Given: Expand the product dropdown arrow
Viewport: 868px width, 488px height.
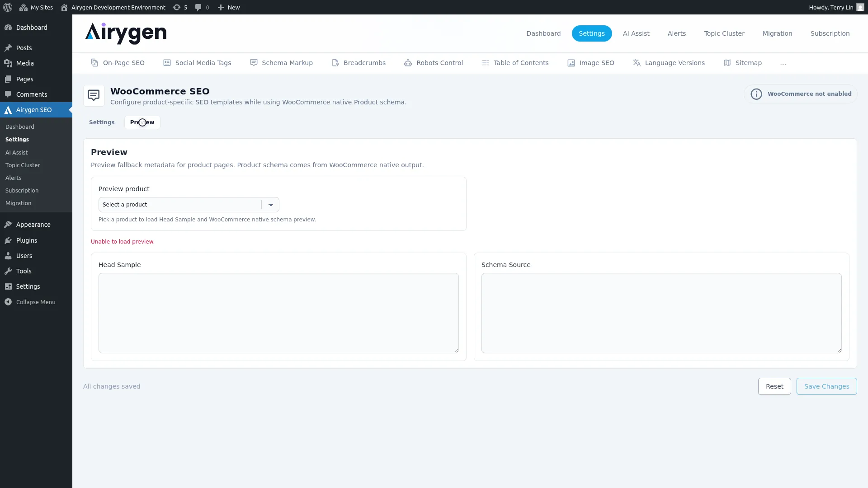Looking at the screenshot, I should [x=271, y=205].
